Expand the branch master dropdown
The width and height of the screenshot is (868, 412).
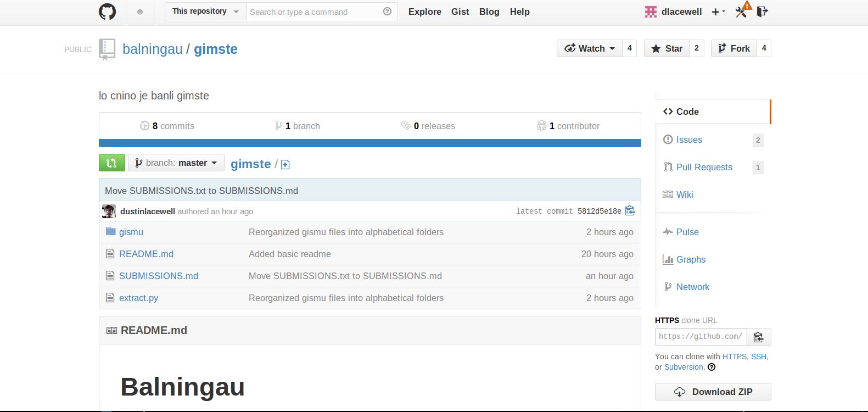pos(176,163)
